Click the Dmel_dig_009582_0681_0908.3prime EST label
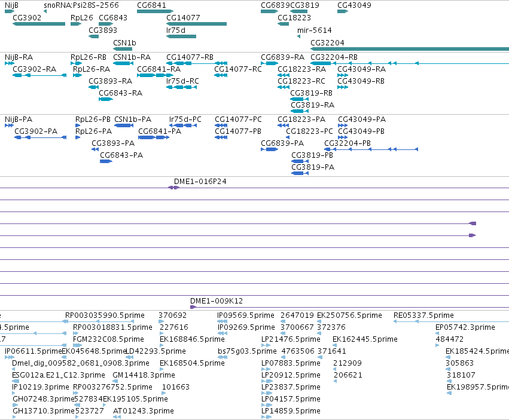Viewport: 509px width, 420px height. tap(81, 363)
